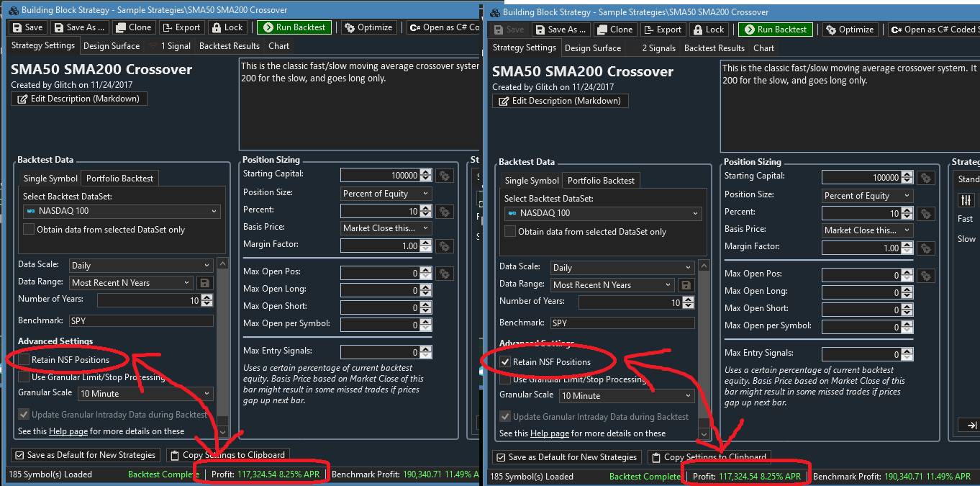Viewport: 980px width, 486px height.
Task: Click Export in the right window toolbar
Action: pyautogui.click(x=662, y=30)
